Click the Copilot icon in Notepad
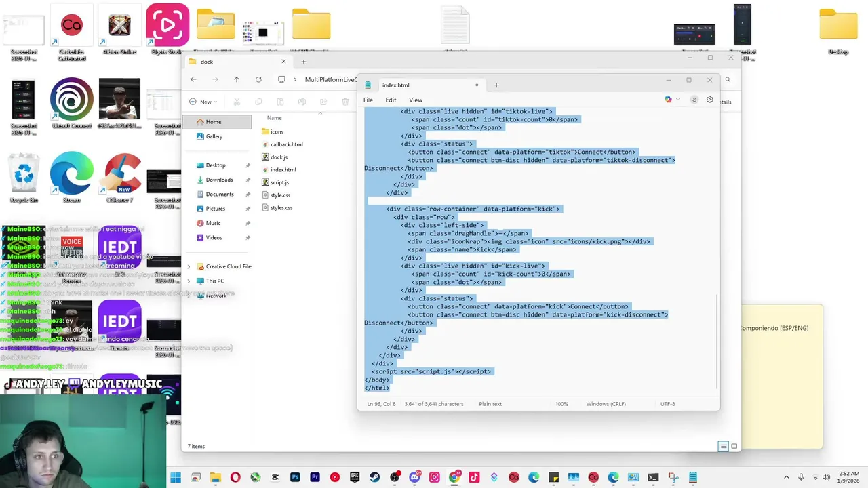This screenshot has width=868, height=488. [x=668, y=100]
